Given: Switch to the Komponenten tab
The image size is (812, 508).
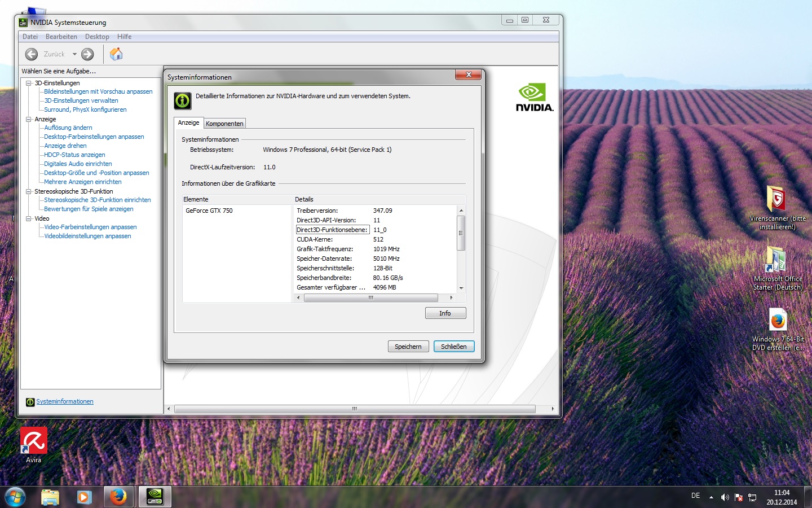Looking at the screenshot, I should (224, 124).
